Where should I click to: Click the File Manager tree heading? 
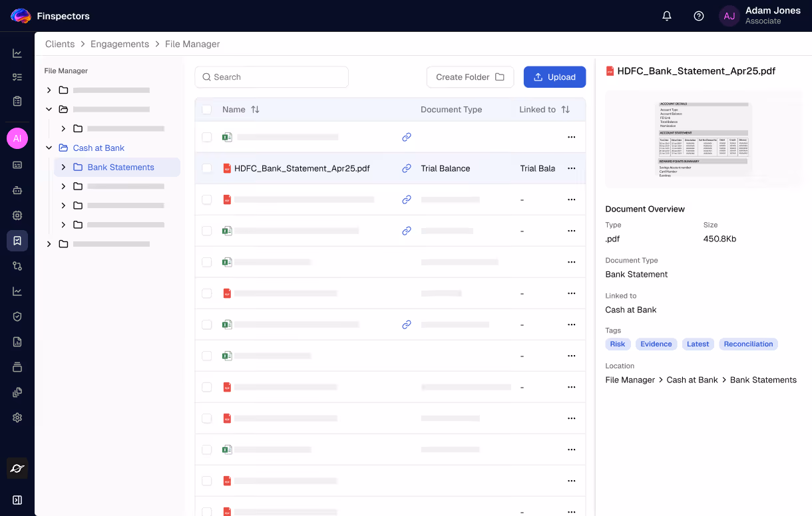[66, 70]
